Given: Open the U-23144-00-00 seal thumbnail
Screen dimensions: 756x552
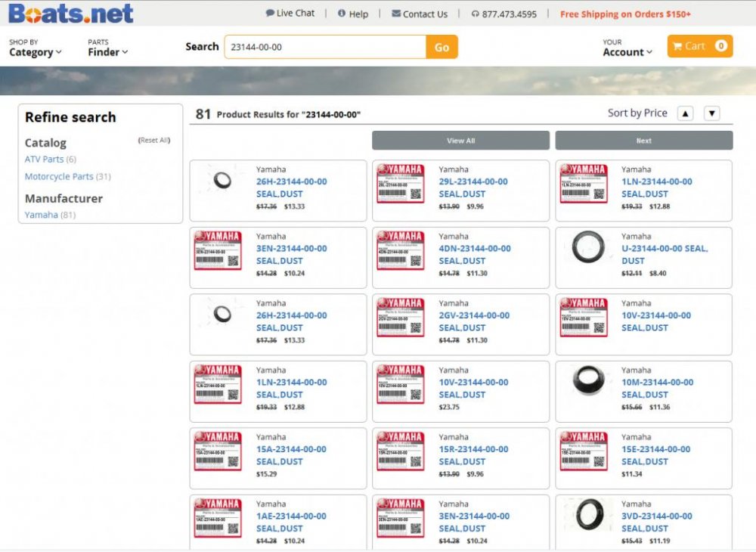Looking at the screenshot, I should click(587, 247).
